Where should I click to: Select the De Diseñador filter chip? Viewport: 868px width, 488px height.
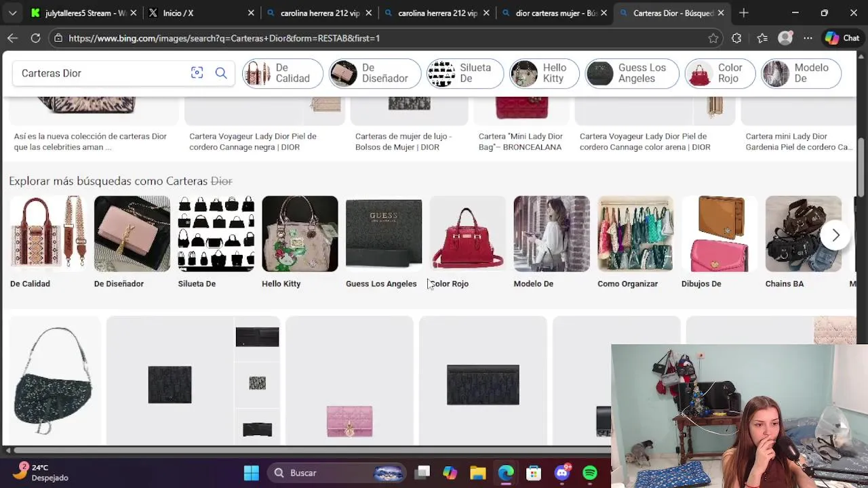pyautogui.click(x=374, y=73)
